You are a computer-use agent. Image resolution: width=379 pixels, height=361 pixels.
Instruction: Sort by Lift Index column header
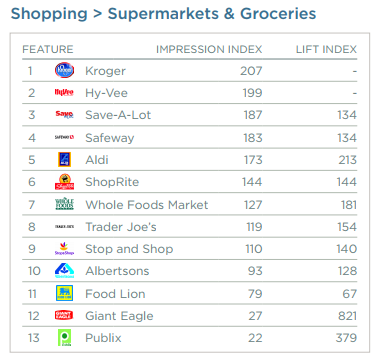point(326,49)
